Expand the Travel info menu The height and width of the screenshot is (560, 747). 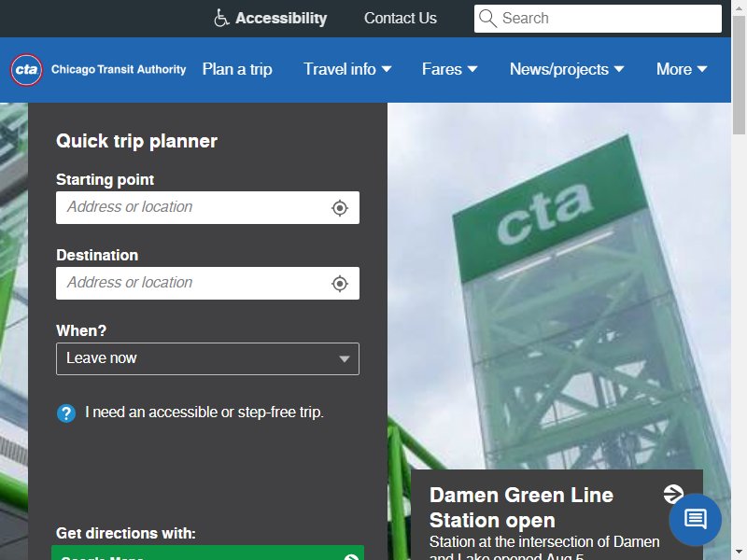[x=347, y=69]
